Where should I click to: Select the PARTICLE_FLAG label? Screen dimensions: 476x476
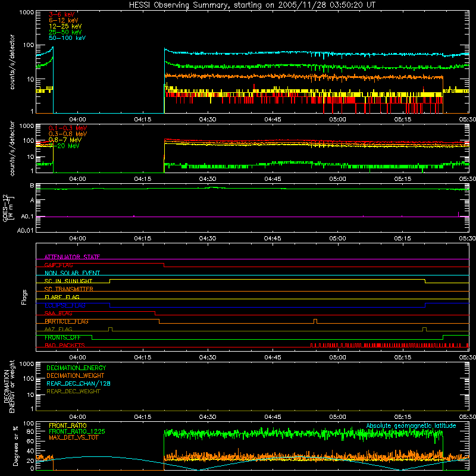[x=67, y=321]
